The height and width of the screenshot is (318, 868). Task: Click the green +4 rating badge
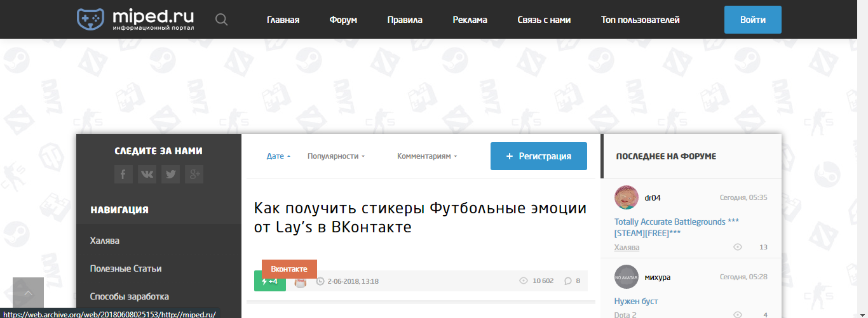pos(270,281)
